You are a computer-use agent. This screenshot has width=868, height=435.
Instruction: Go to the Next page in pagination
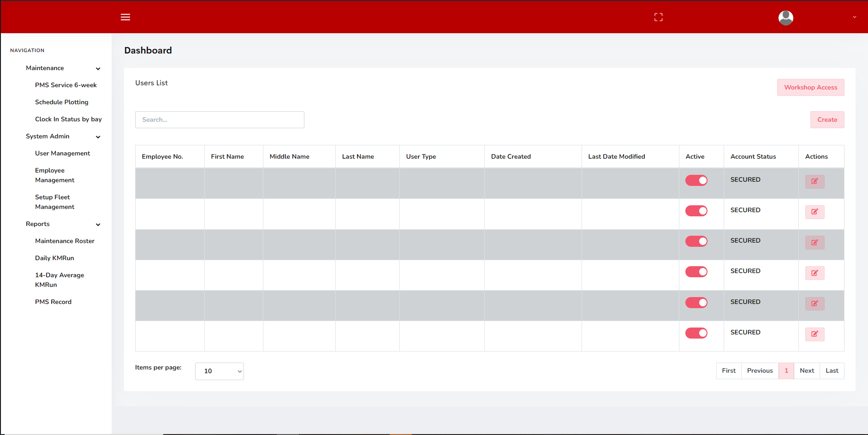[x=807, y=371]
